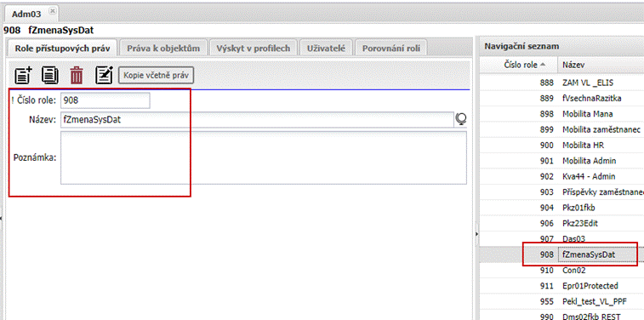Select row 906 Pkz23Edit
The image size is (644, 320).
pos(561,223)
